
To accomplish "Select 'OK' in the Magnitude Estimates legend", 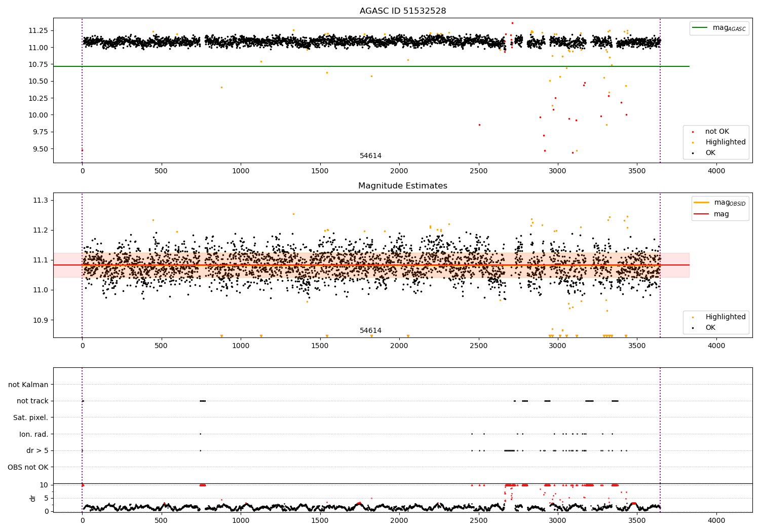I will (x=710, y=328).
